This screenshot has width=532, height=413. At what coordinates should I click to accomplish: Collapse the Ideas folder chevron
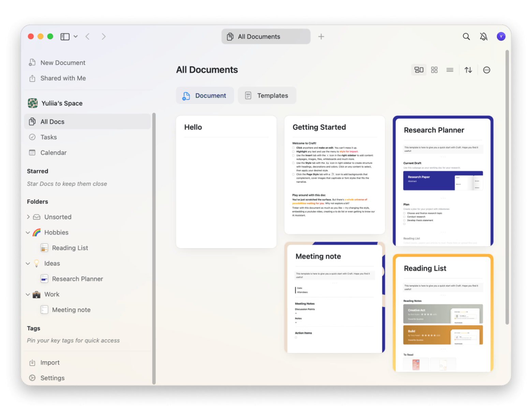[28, 263]
